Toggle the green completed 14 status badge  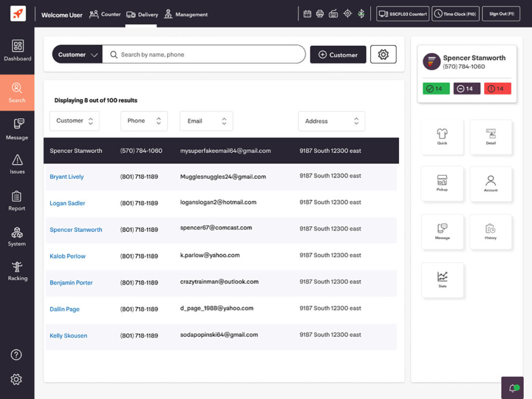(436, 89)
